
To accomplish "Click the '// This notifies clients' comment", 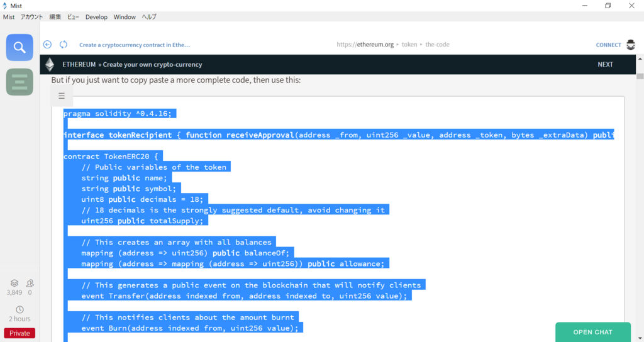I will coord(187,317).
